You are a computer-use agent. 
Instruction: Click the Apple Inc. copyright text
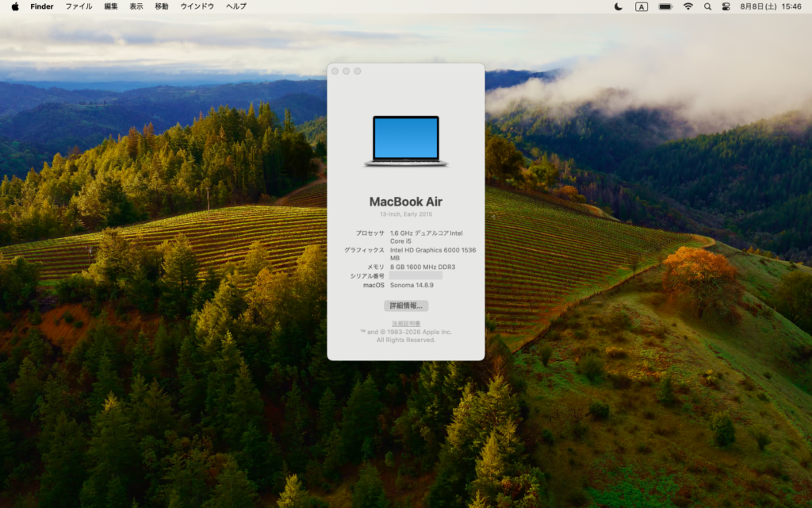[406, 336]
